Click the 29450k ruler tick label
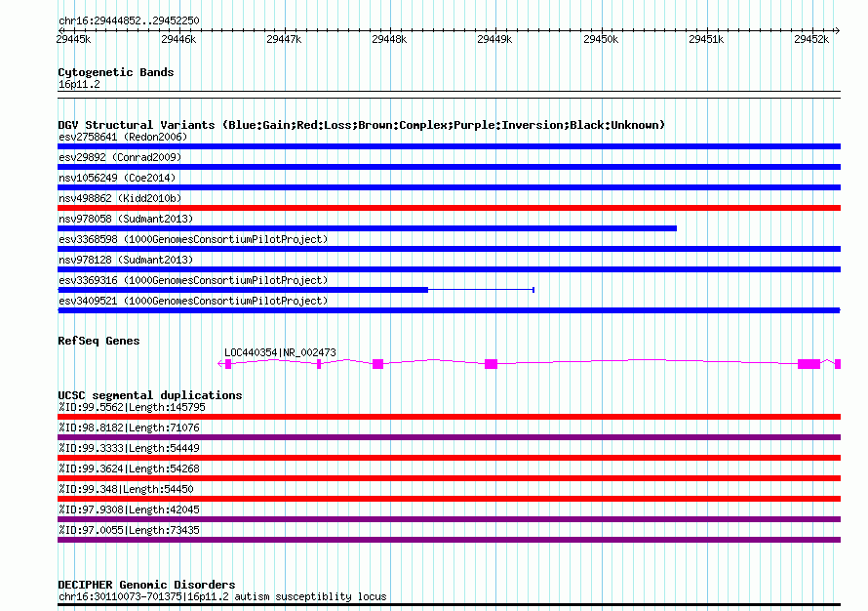 pyautogui.click(x=601, y=39)
